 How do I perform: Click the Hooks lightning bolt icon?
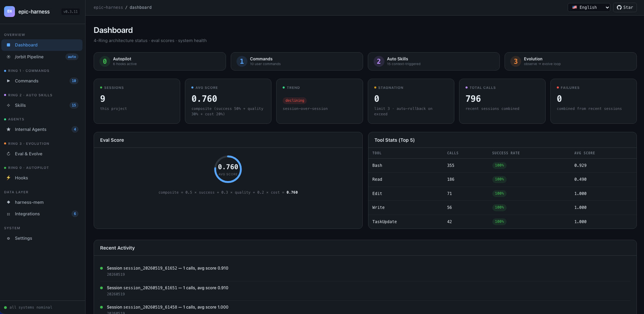tap(8, 178)
